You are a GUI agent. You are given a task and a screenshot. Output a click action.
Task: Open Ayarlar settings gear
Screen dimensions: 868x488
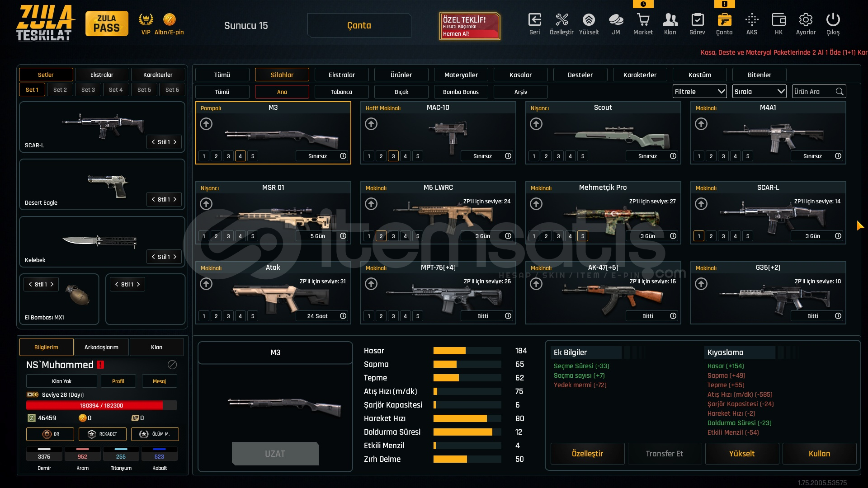point(806,20)
